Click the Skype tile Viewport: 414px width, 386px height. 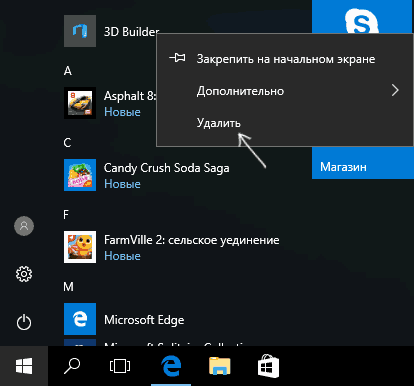pos(363,17)
